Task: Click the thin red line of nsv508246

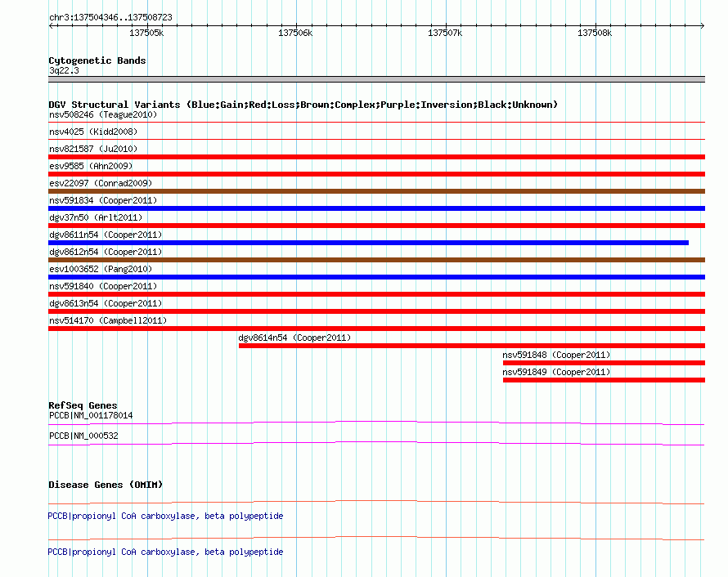Action: click(x=376, y=122)
